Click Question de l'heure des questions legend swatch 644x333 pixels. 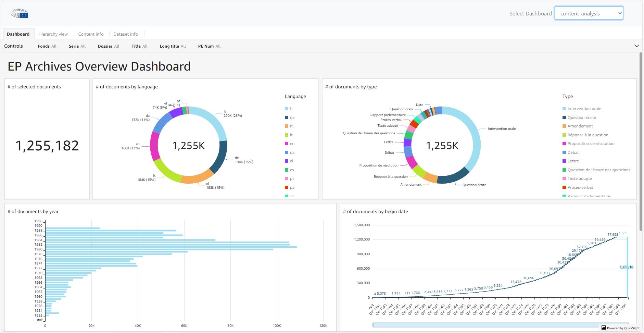(x=564, y=170)
